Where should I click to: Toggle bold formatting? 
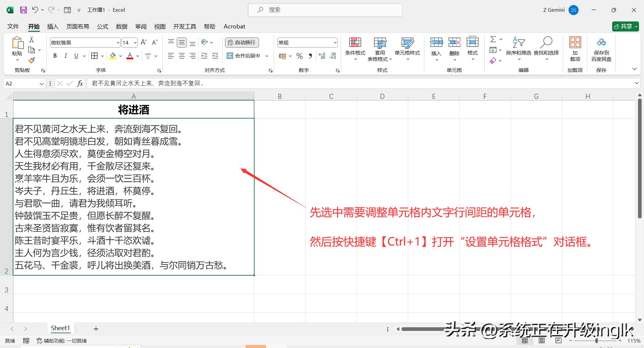click(55, 56)
